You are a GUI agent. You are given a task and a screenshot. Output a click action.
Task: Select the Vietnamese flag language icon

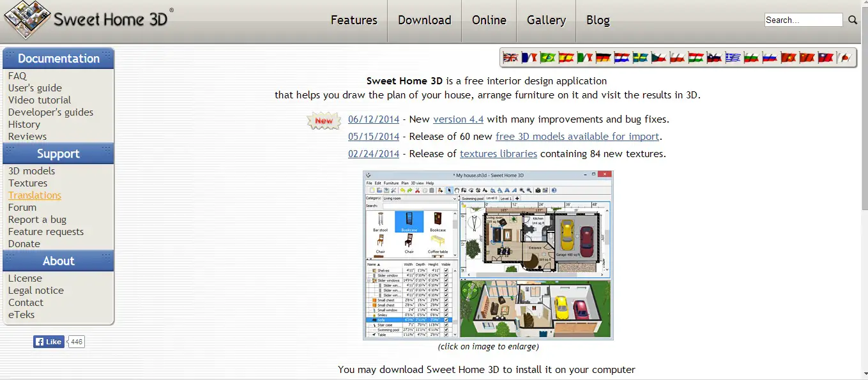(788, 58)
